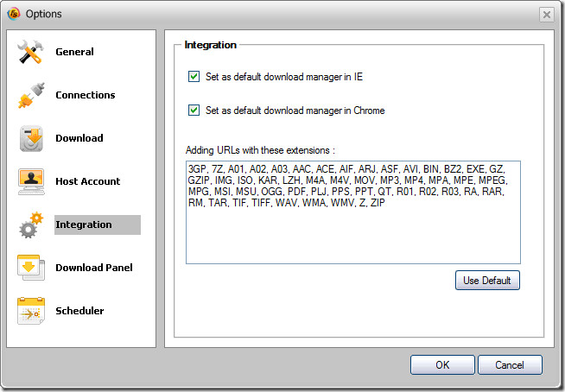Toggle default download manager in Chrome
565x392 pixels.
pos(194,110)
